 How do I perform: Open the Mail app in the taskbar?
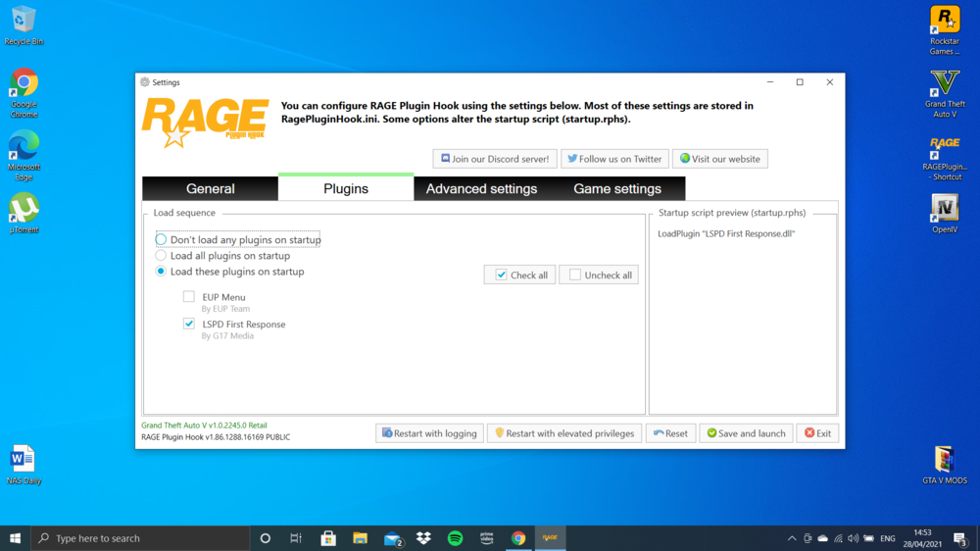(x=393, y=538)
